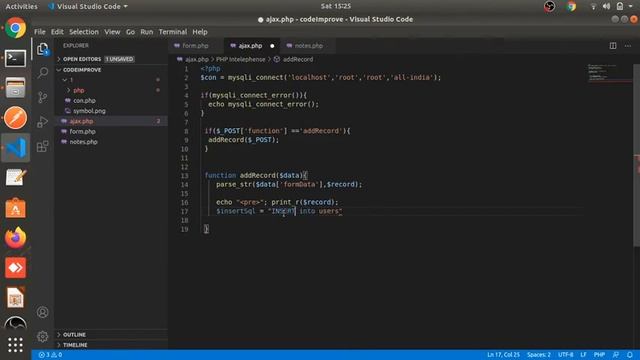Open form.php in the explorer

pyautogui.click(x=82, y=131)
